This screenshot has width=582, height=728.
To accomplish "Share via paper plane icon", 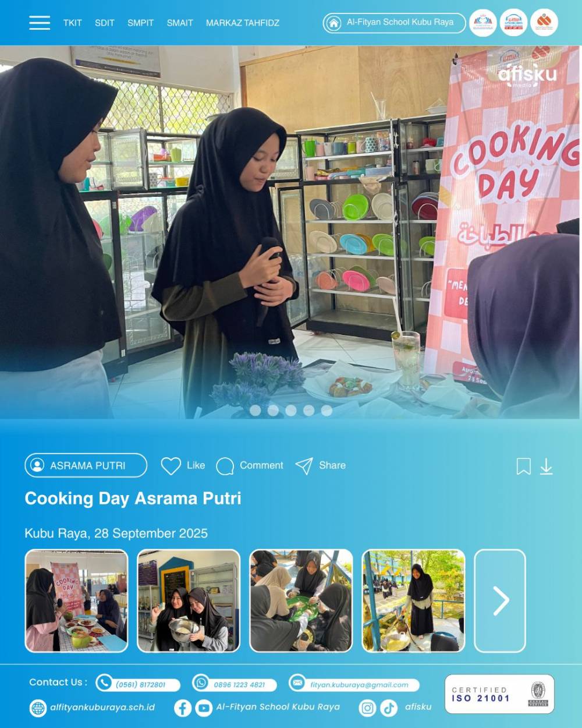I will coord(304,466).
